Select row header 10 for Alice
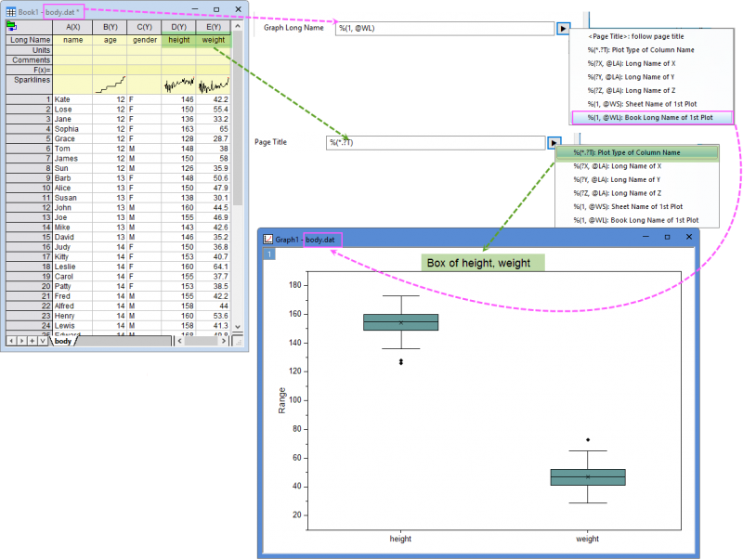 pos(30,188)
